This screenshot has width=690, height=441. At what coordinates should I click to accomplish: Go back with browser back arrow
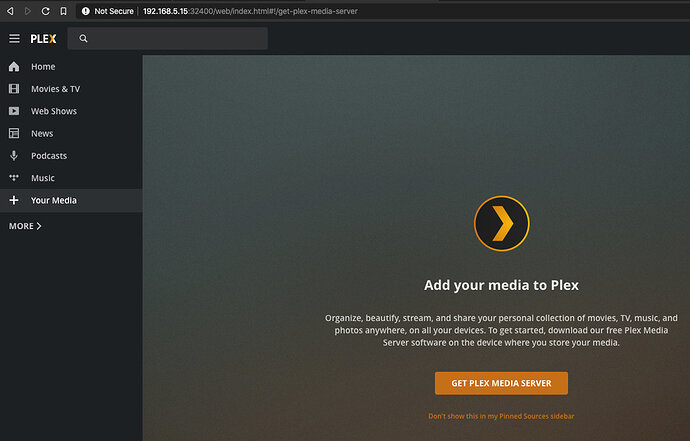(x=10, y=11)
